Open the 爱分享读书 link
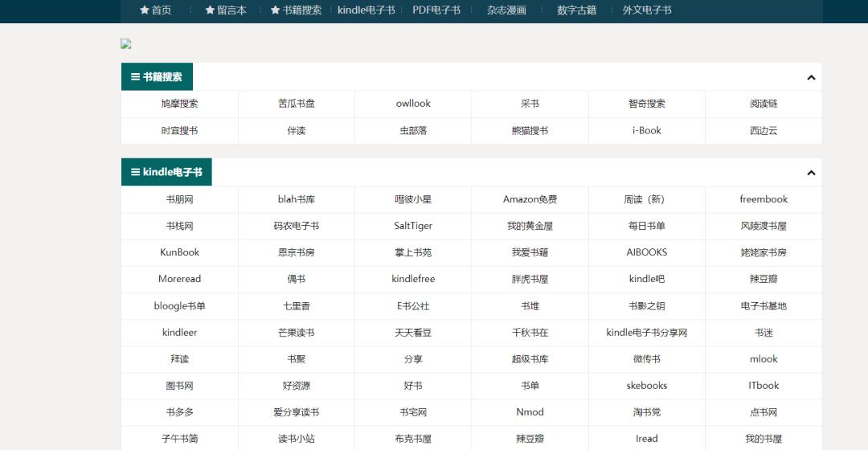Image resolution: width=868 pixels, height=450 pixels. coord(296,412)
